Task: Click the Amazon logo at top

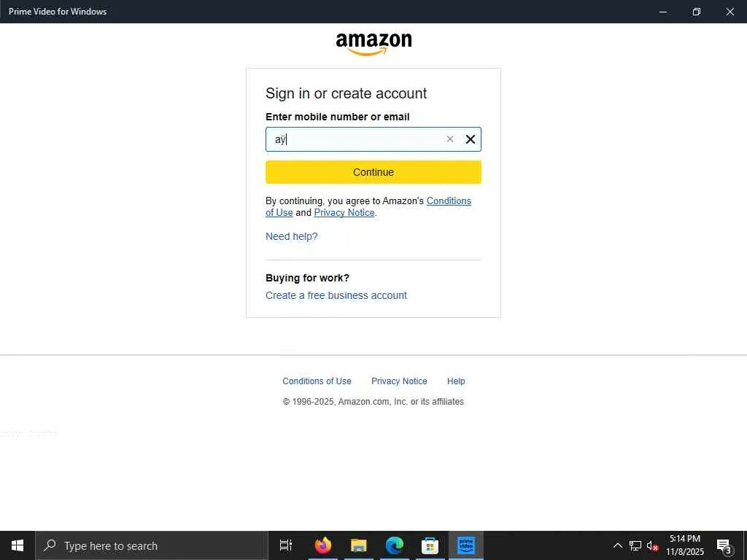Action: click(373, 44)
